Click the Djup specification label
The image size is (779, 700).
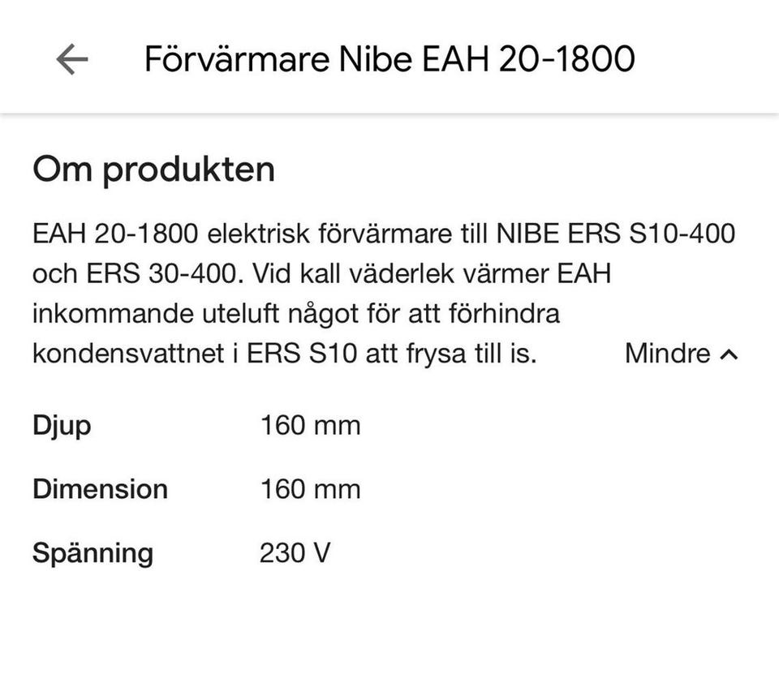[x=62, y=426]
